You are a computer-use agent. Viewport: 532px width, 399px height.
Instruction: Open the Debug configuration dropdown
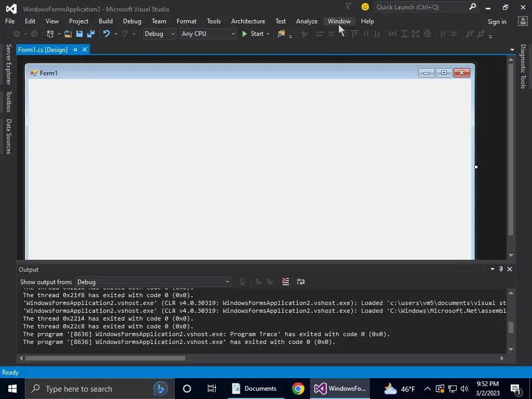click(159, 34)
